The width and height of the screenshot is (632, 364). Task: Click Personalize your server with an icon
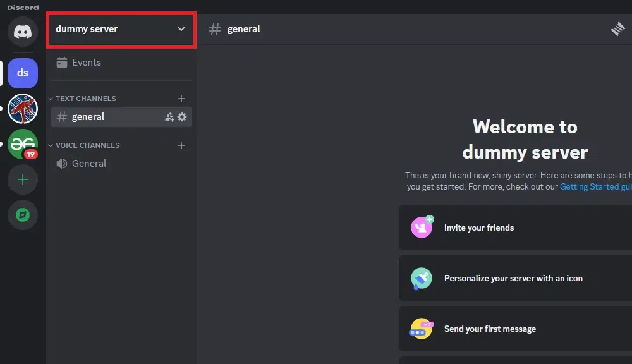516,278
